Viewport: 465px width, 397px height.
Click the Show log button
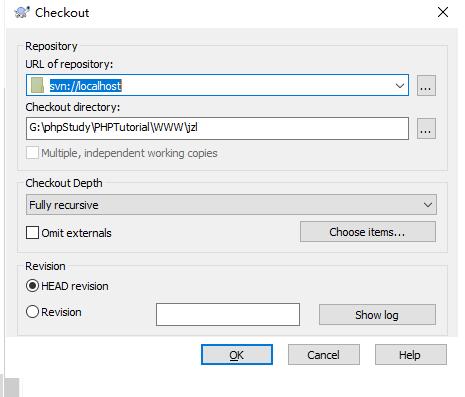377,314
